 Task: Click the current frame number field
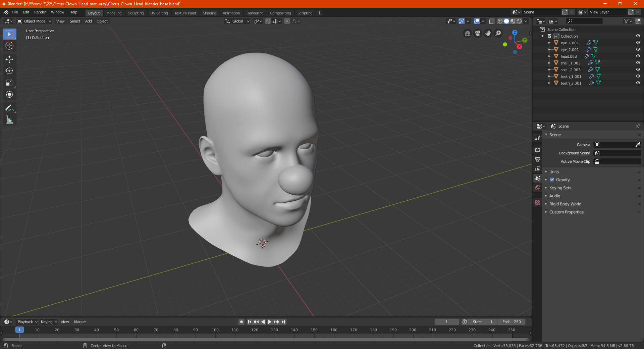tap(446, 322)
